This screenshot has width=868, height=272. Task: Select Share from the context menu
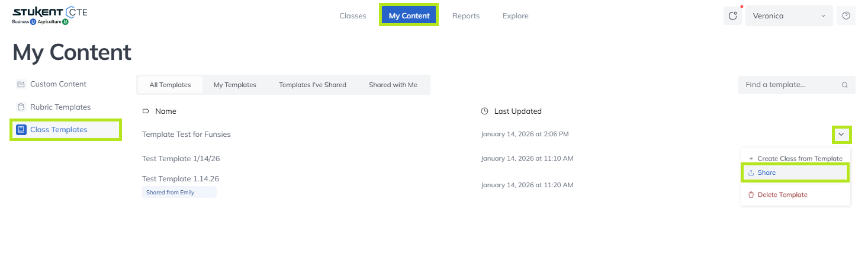pyautogui.click(x=766, y=173)
